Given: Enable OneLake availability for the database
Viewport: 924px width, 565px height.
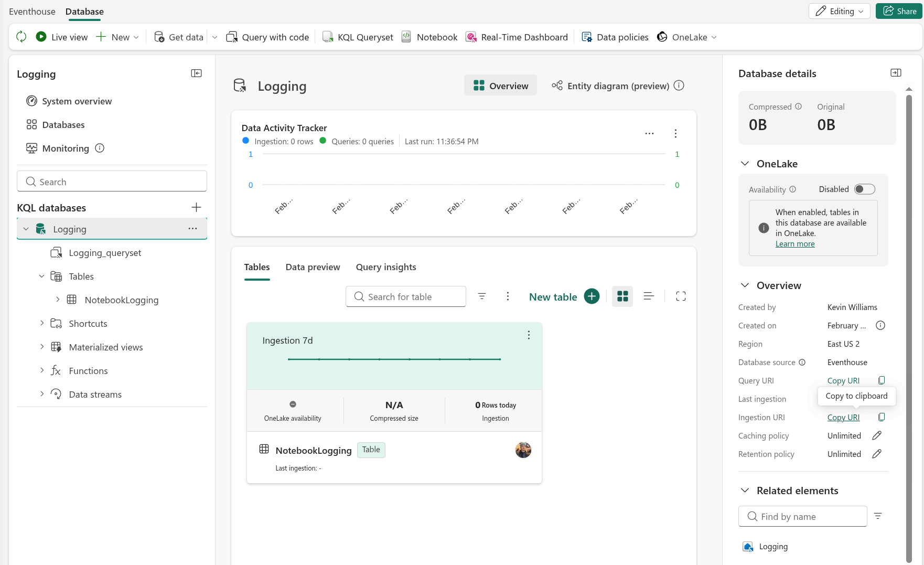Looking at the screenshot, I should coord(864,189).
